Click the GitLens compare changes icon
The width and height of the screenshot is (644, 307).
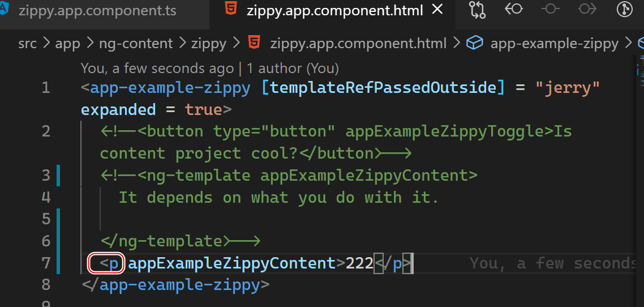click(x=478, y=10)
